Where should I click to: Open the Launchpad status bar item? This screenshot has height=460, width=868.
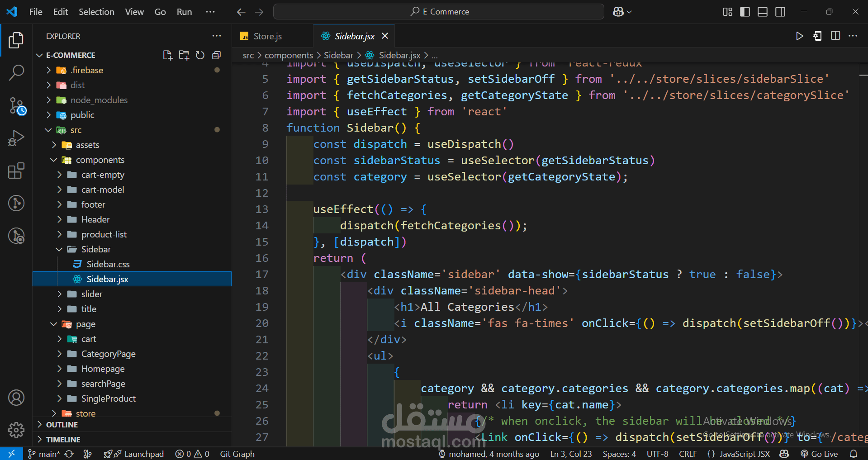[x=134, y=454]
